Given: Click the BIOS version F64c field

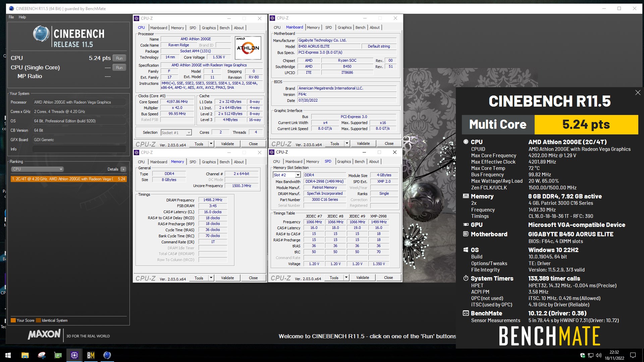Looking at the screenshot, I should click(347, 94).
